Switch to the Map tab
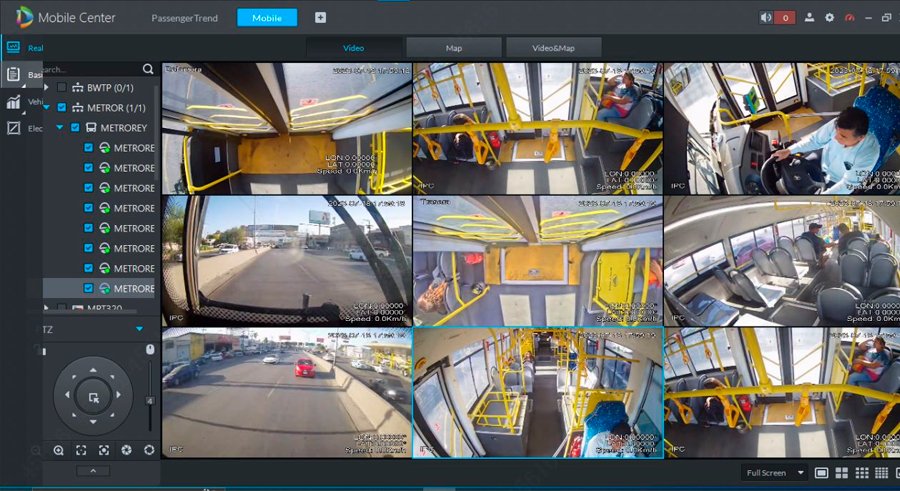 point(453,47)
